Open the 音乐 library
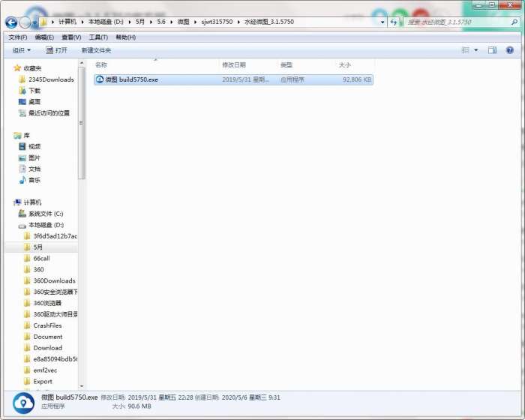525x420 pixels. coord(29,180)
